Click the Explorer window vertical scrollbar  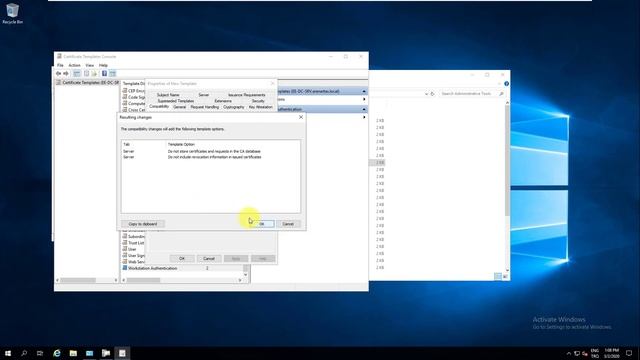click(507, 186)
